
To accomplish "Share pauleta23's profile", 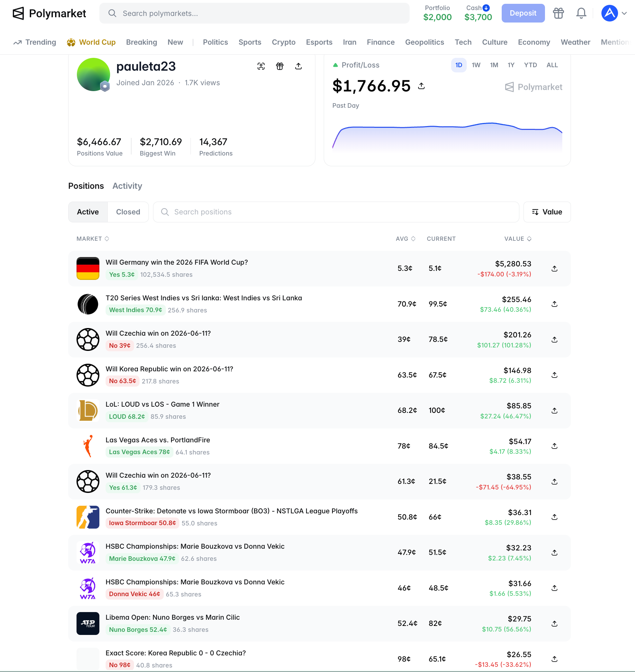I will click(298, 66).
